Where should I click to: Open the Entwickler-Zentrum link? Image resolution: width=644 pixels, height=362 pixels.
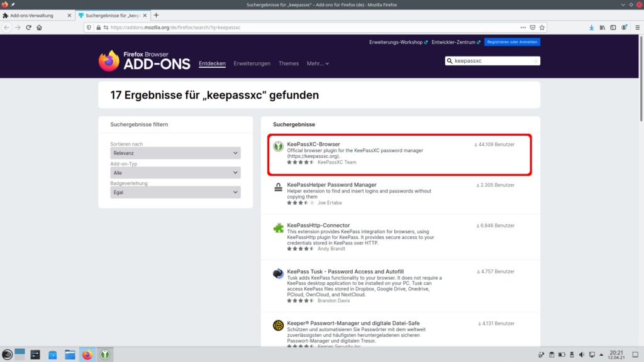pyautogui.click(x=455, y=42)
